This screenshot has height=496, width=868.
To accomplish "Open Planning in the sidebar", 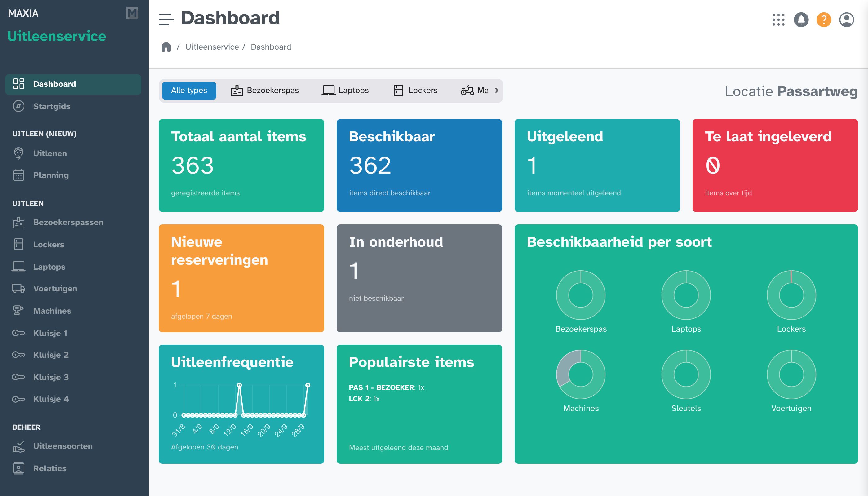I will (73, 175).
